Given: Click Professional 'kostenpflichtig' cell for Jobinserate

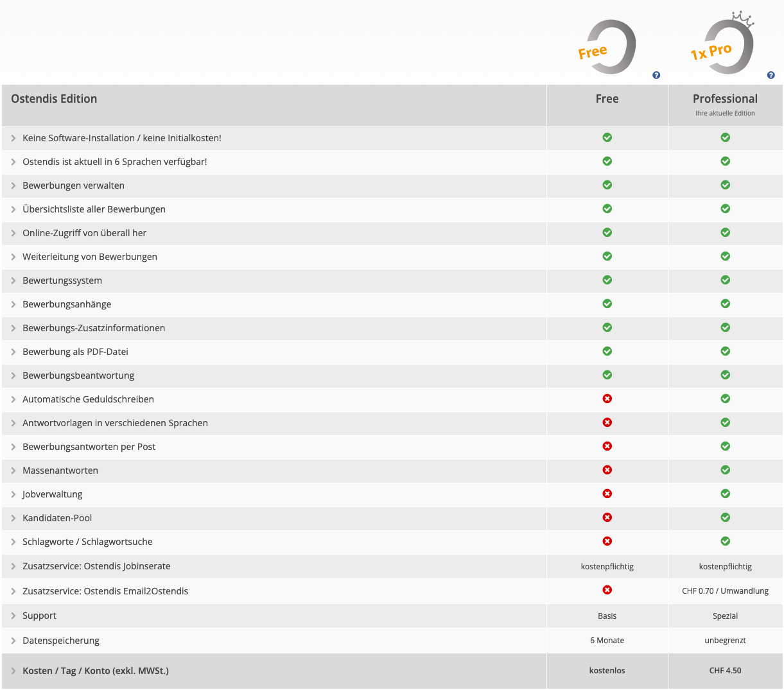Looking at the screenshot, I should [x=726, y=567].
